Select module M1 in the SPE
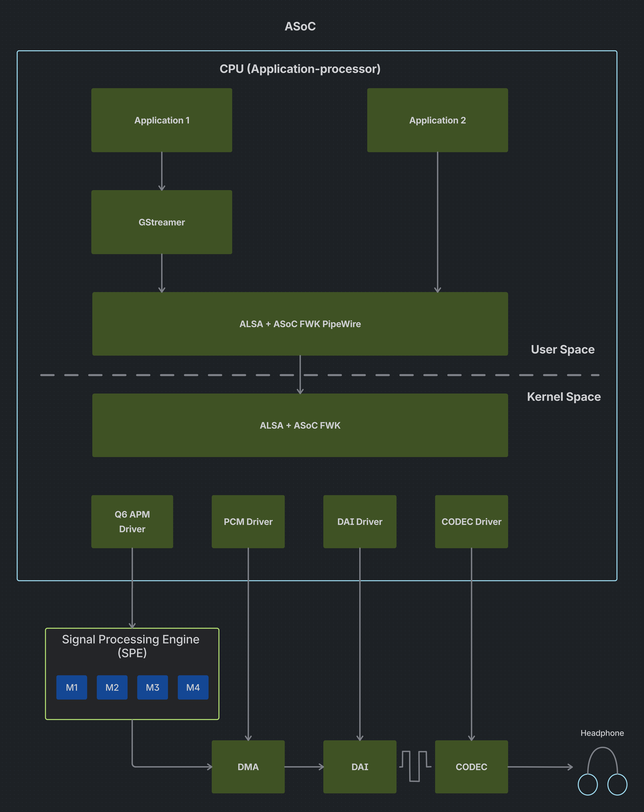The width and height of the screenshot is (644, 812). [x=72, y=687]
